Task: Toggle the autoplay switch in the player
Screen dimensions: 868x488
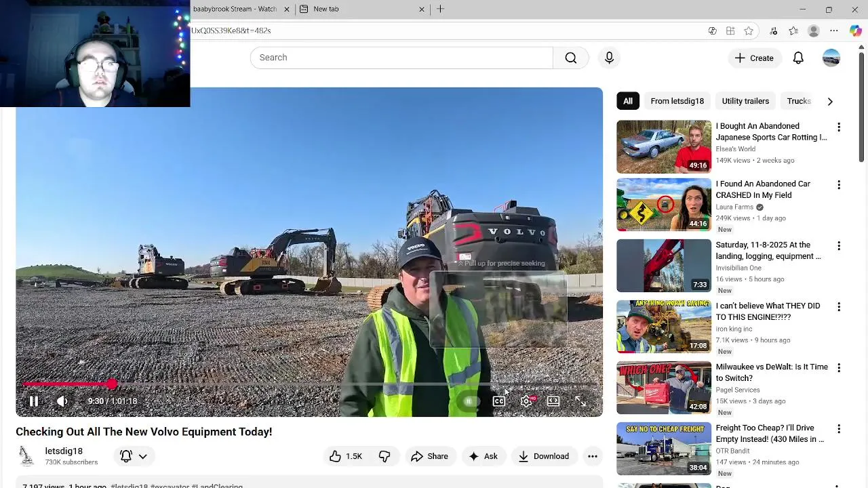Action: pos(468,401)
